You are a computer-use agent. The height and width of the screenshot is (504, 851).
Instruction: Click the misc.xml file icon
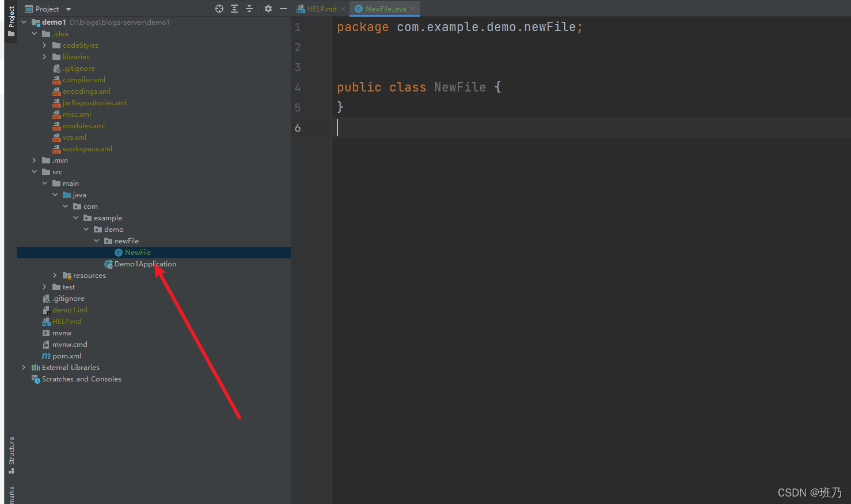pos(56,114)
